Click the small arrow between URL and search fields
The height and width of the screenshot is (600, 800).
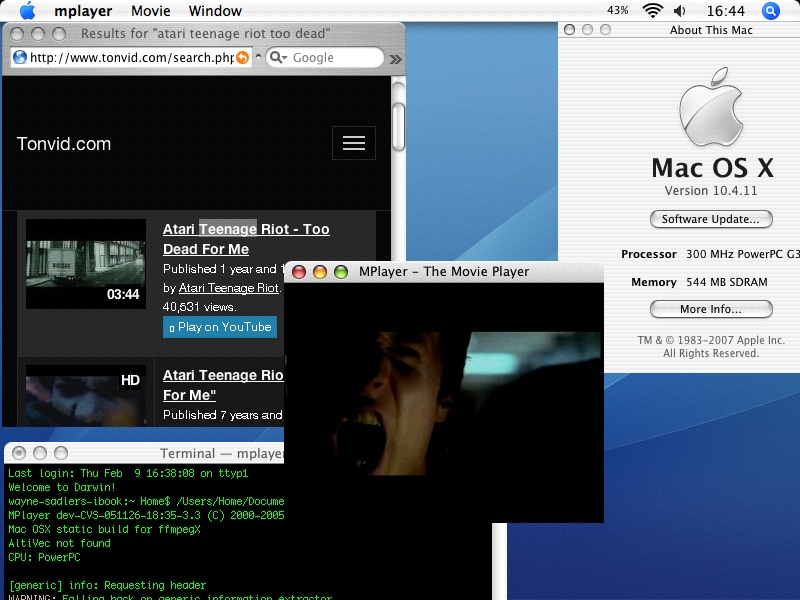click(258, 56)
